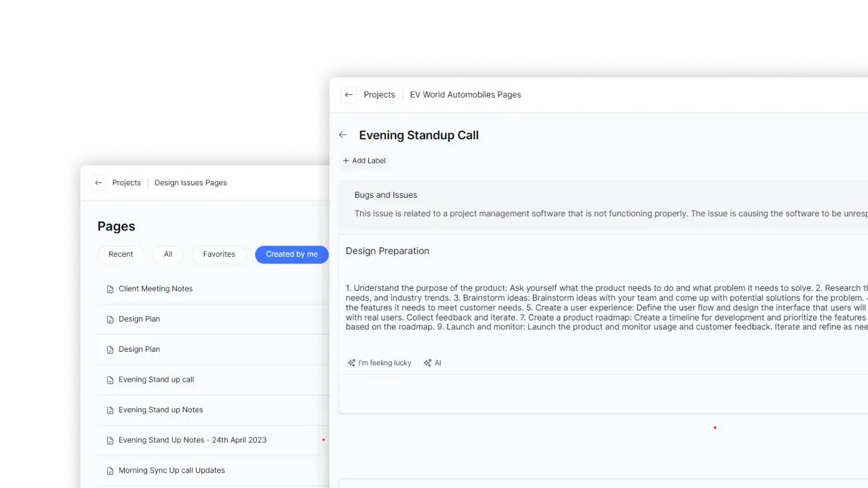Click back arrow beside Evening Standup Call title

pos(343,135)
